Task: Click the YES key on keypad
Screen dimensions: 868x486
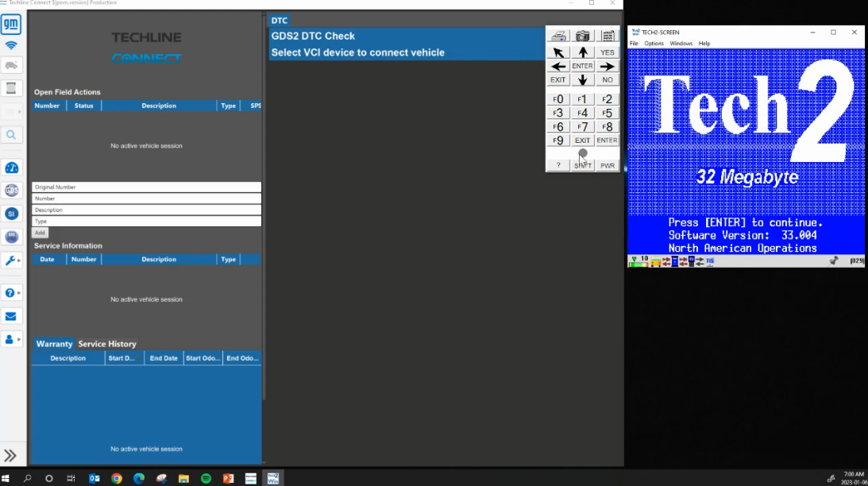Action: [608, 52]
